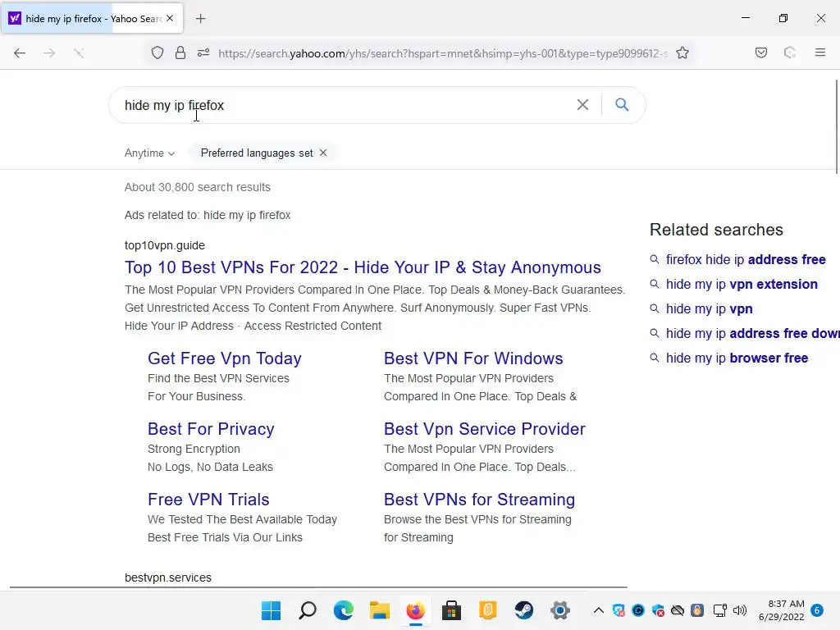Open the Best For Privacy link
This screenshot has height=630, width=840.
[x=211, y=429]
